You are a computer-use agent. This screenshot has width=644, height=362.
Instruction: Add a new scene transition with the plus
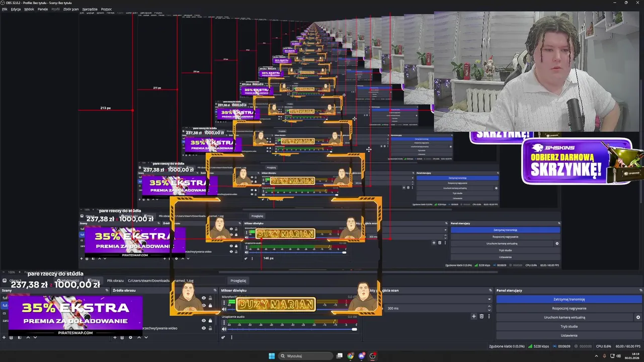(x=474, y=316)
